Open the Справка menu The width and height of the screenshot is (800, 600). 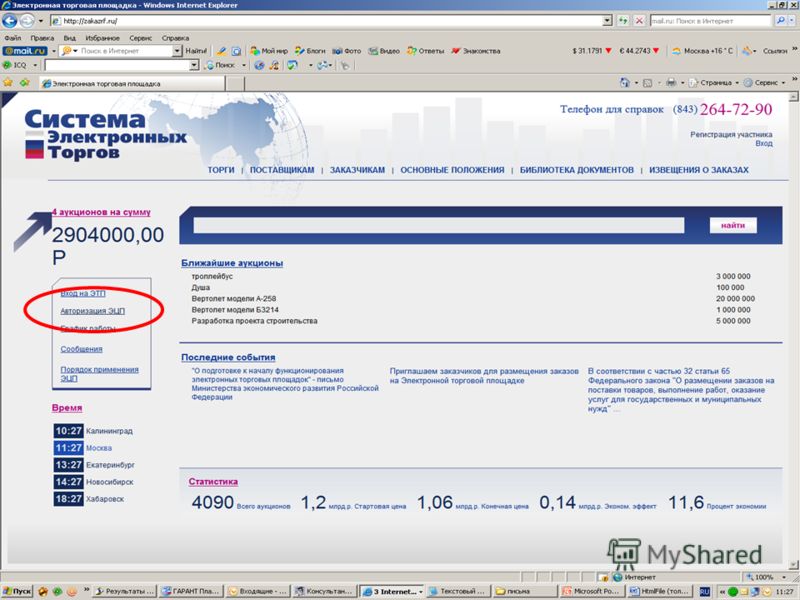tap(175, 38)
